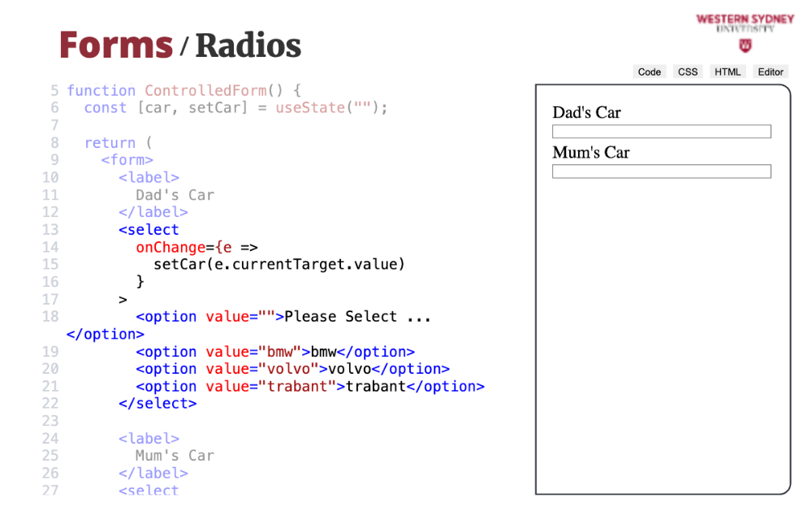Expand the Mum's Car select dropdown
The height and width of the screenshot is (507, 812).
click(x=661, y=171)
